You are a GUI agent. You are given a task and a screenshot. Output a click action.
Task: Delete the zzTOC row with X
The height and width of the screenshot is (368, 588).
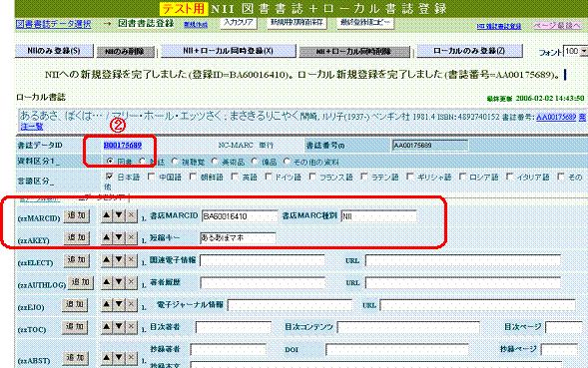point(131,327)
